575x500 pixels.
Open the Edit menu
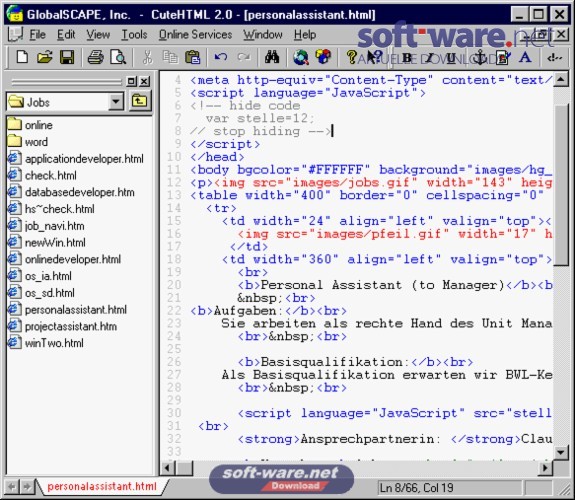coord(66,34)
